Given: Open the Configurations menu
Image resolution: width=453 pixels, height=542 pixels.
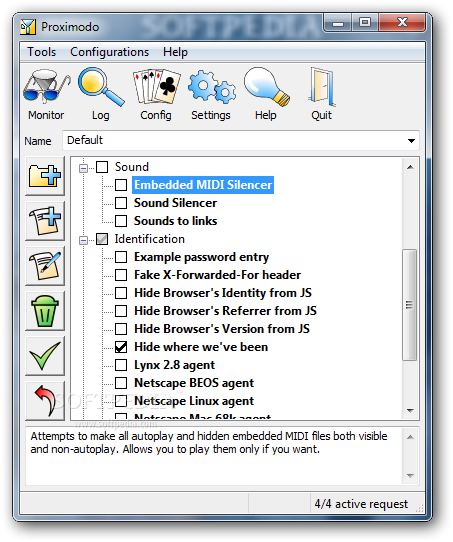Looking at the screenshot, I should point(110,52).
